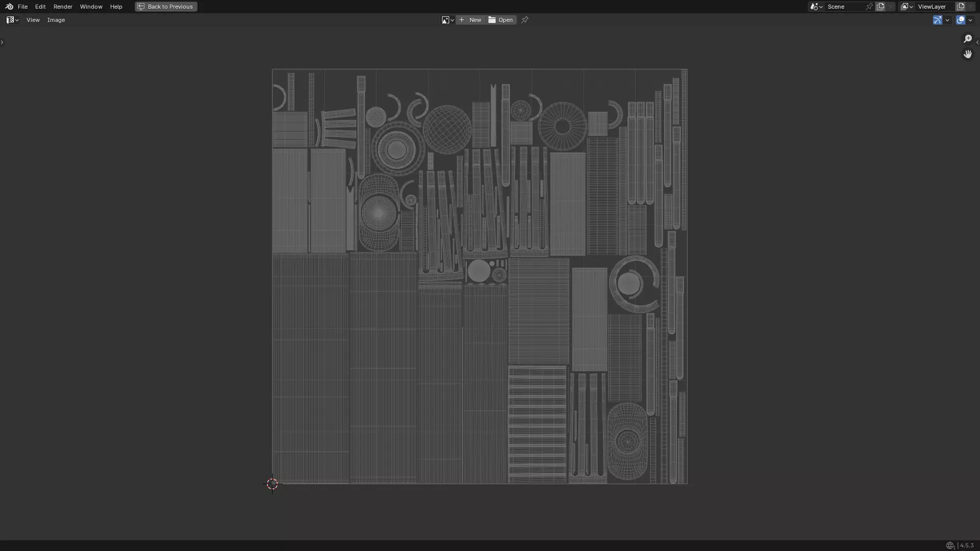Click the 2D cursor at UV origin
The height and width of the screenshot is (551, 980).
[x=272, y=484]
